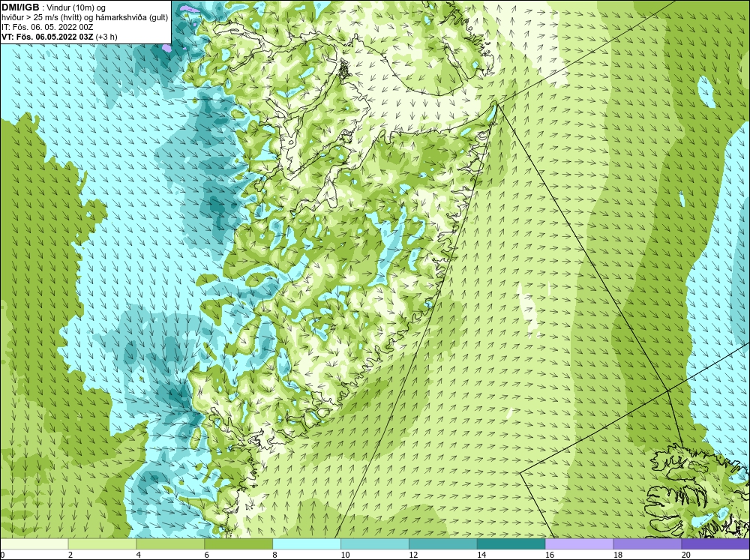Click the 6–8 m/s olive green legend swatch
This screenshot has width=750, height=560.
pos(238,544)
